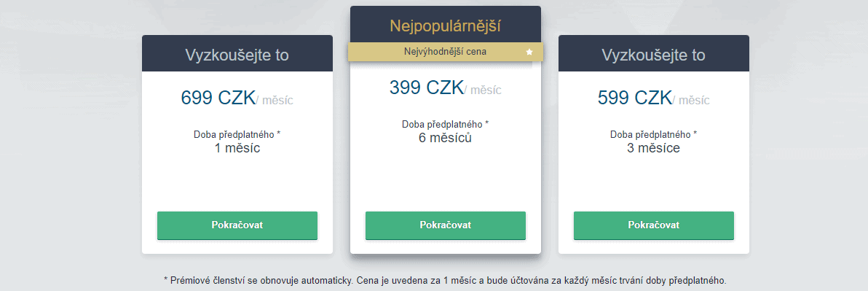
Task: Click Pokračovat under the 399 CZK plan
Action: tap(446, 225)
